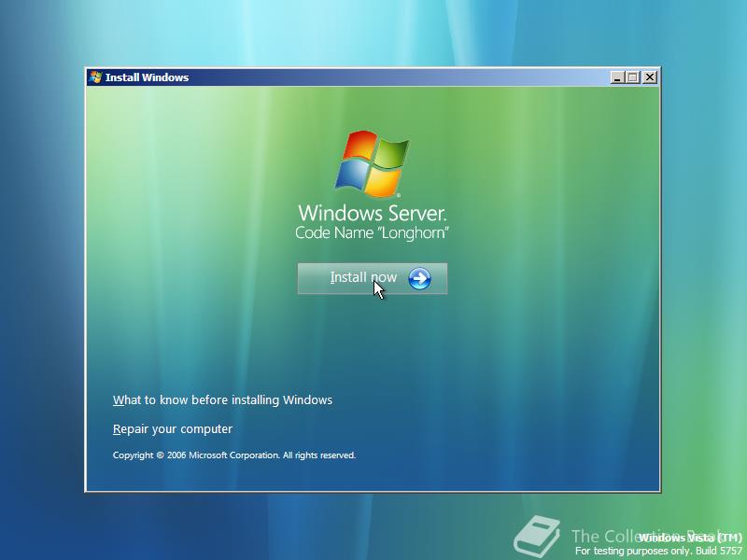Minimize the Install Windows window
The height and width of the screenshot is (560, 747).
tap(617, 77)
